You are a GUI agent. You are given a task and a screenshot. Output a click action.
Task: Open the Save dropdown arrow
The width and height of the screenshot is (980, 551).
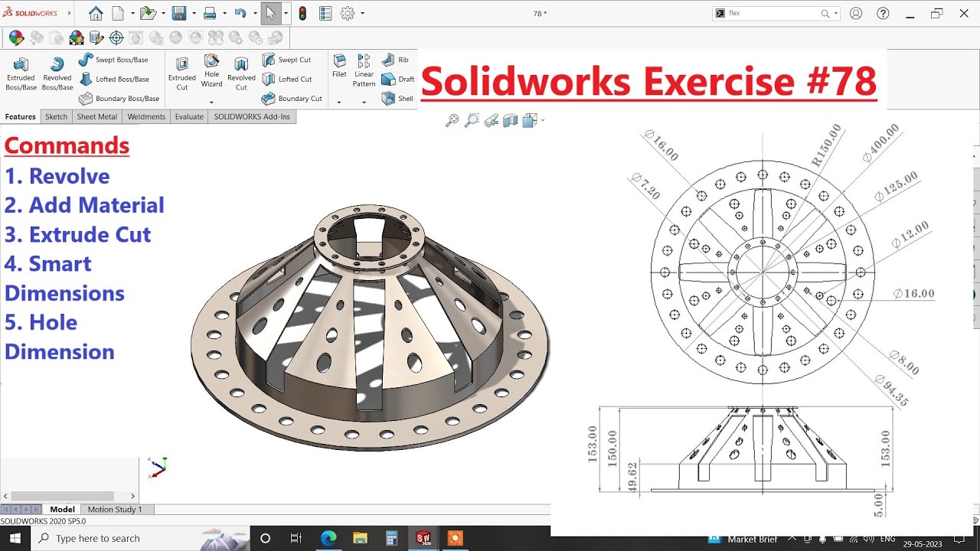[194, 14]
